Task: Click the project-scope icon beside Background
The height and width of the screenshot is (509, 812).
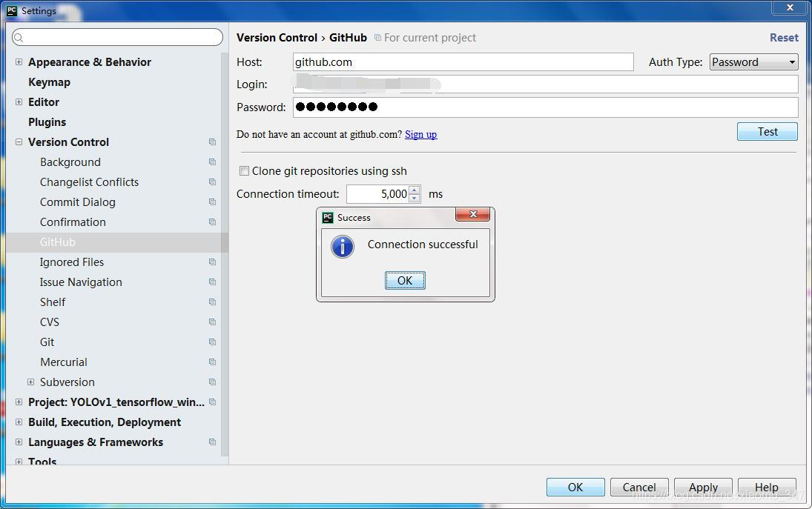Action: tap(212, 162)
